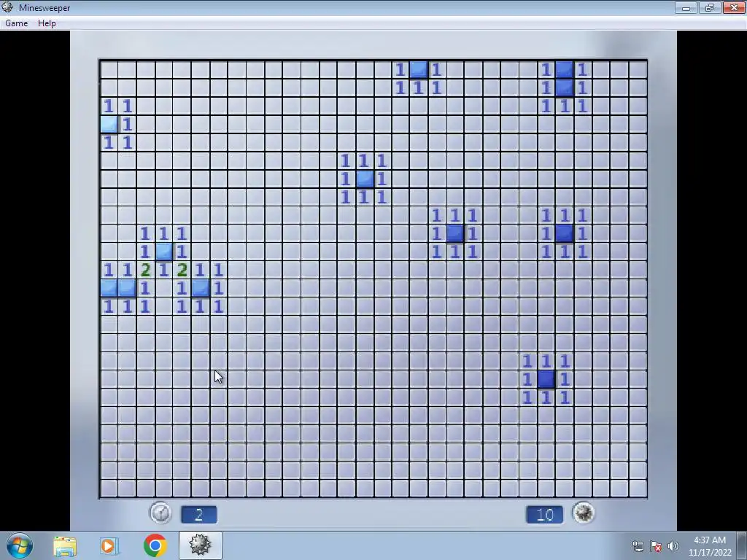Click covered tile above the 1 between green 2s
The width and height of the screenshot is (747, 560).
pyautogui.click(x=164, y=252)
